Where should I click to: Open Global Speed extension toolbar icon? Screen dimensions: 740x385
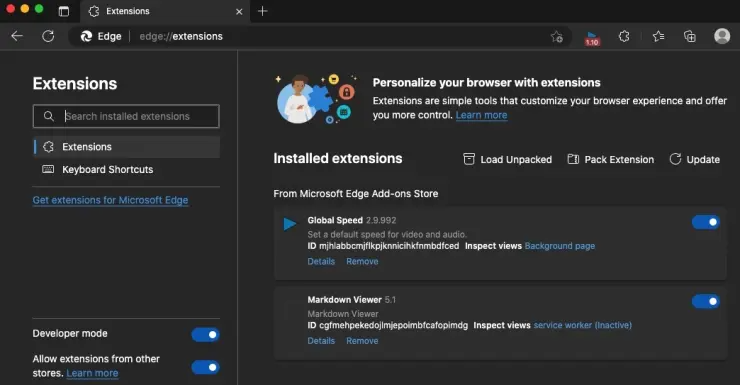(x=592, y=37)
